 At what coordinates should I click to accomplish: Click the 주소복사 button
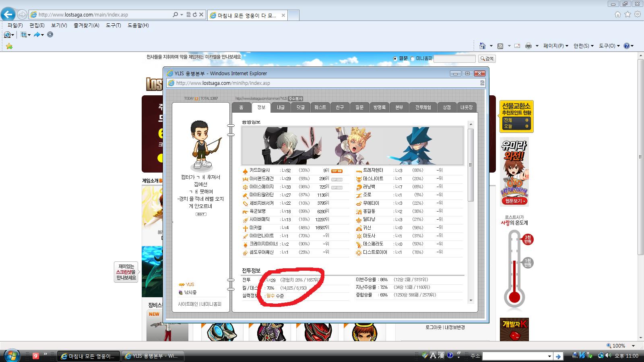coord(295,99)
